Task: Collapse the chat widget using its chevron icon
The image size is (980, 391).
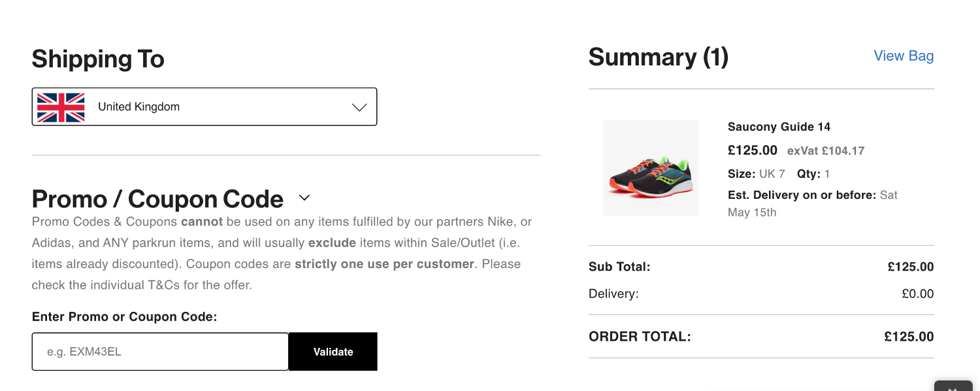Action: coord(953,387)
